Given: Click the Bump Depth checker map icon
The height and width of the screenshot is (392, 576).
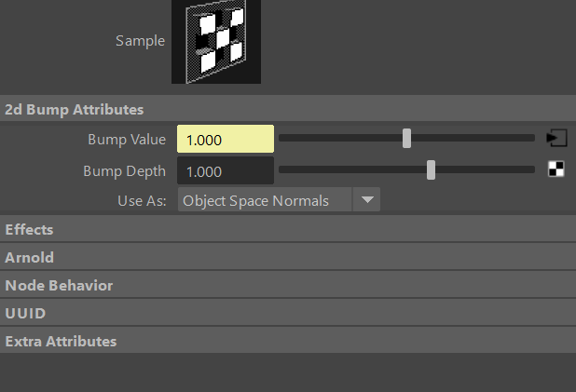Looking at the screenshot, I should click(x=555, y=169).
